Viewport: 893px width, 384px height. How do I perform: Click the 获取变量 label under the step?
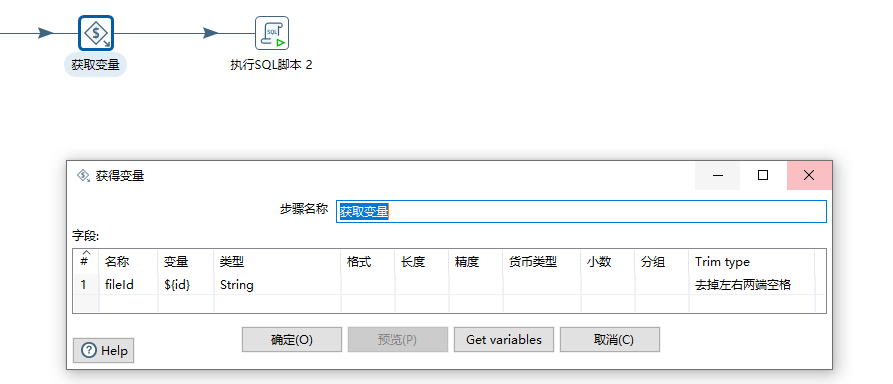click(96, 65)
